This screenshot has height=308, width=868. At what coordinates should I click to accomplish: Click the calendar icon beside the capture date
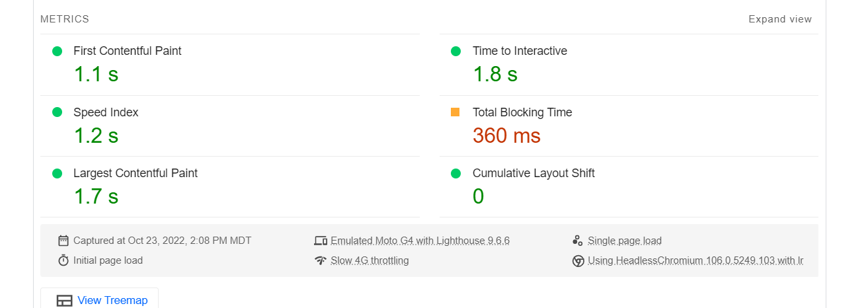click(63, 241)
